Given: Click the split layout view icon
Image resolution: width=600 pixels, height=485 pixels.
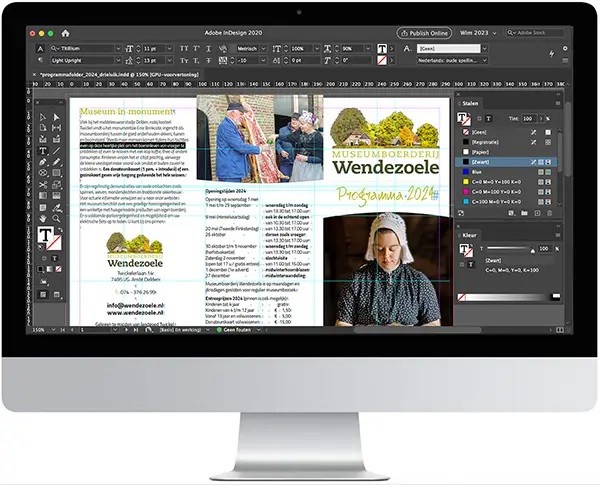Looking at the screenshot, I should pyautogui.click(x=559, y=330).
